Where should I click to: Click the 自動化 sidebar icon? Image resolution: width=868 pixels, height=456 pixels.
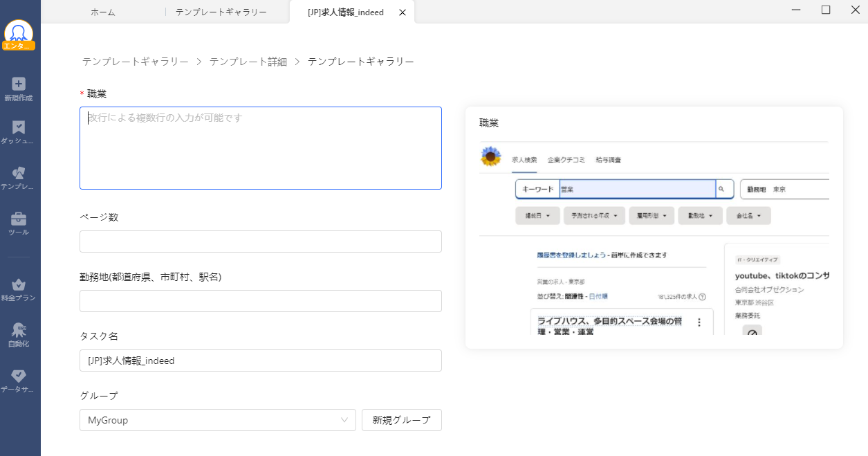click(x=19, y=334)
